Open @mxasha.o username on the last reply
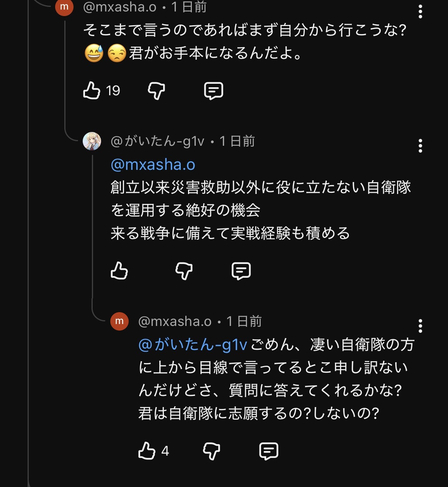Image resolution: width=448 pixels, height=487 pixels. pyautogui.click(x=175, y=322)
